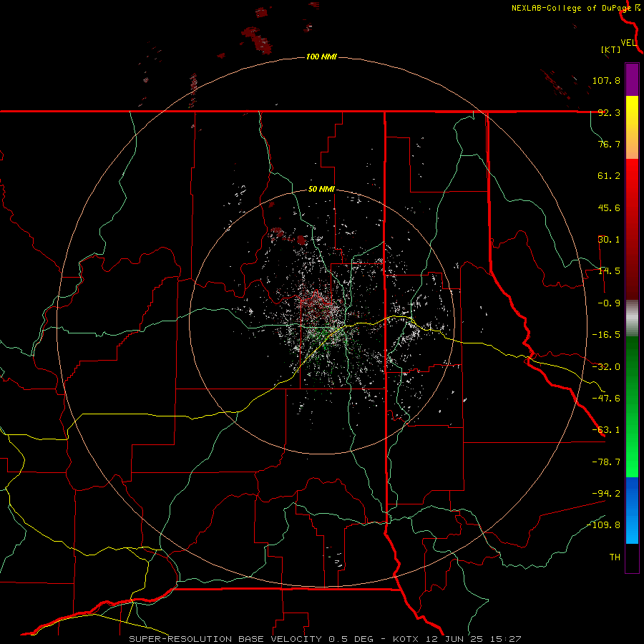The width and height of the screenshot is (644, 644).
Task: Click the TH legend label
Action: coord(615,557)
